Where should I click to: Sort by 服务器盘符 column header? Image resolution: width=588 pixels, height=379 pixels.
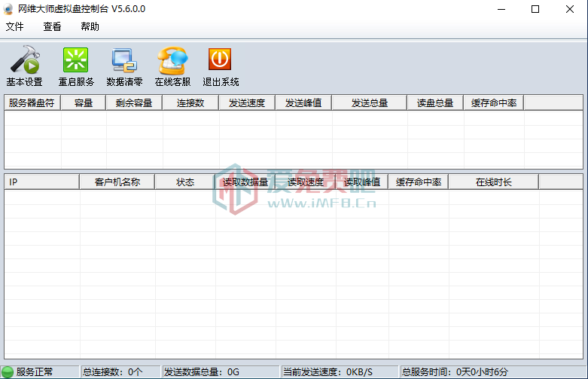point(32,102)
